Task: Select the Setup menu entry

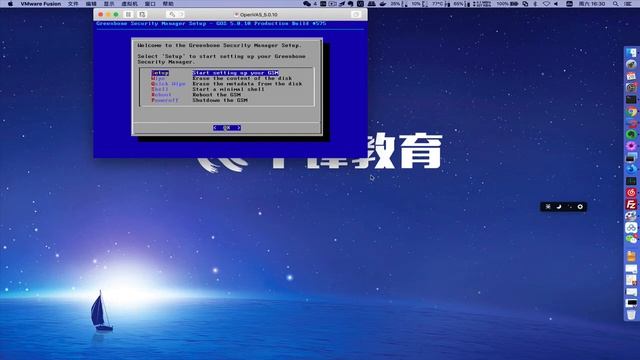Action: (160, 73)
